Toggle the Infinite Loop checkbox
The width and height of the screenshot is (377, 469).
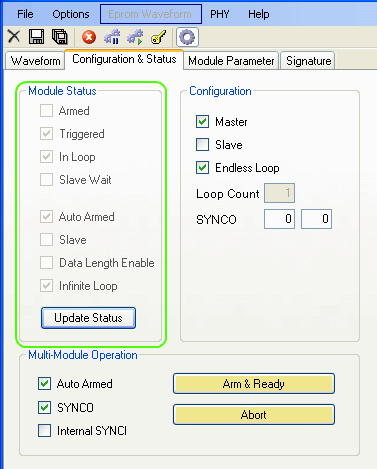click(x=46, y=286)
